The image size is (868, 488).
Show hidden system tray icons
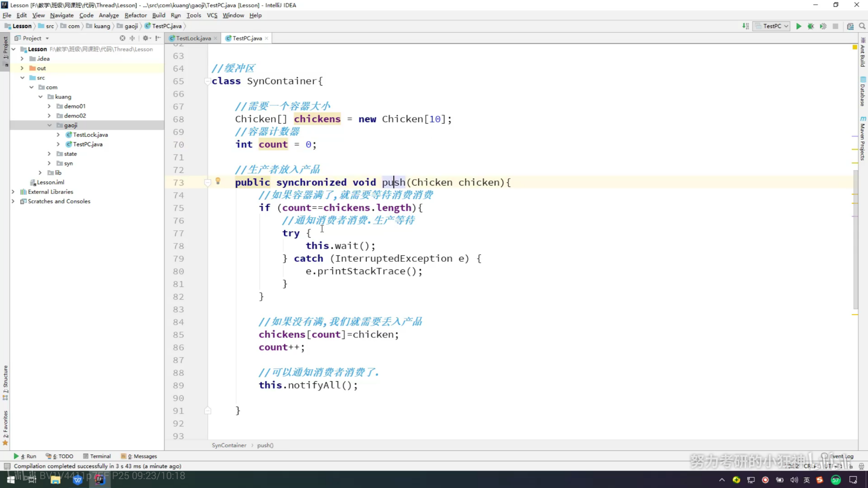coord(722,480)
